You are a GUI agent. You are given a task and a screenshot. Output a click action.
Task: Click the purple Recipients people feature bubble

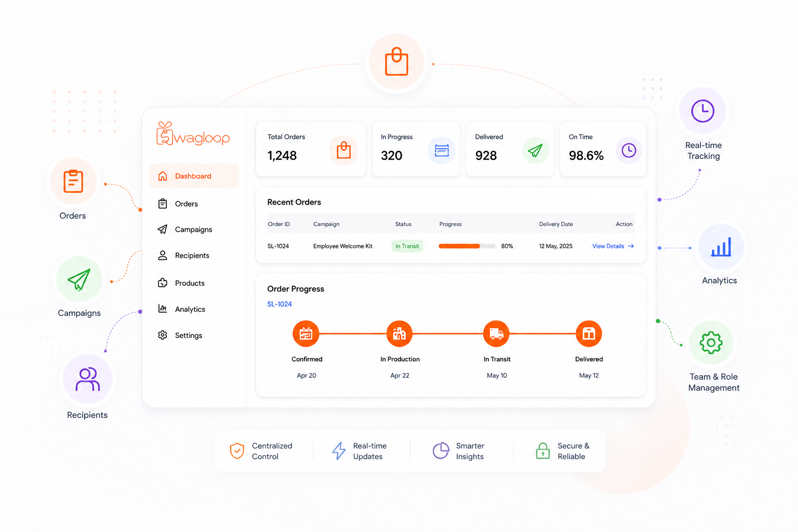tap(88, 379)
